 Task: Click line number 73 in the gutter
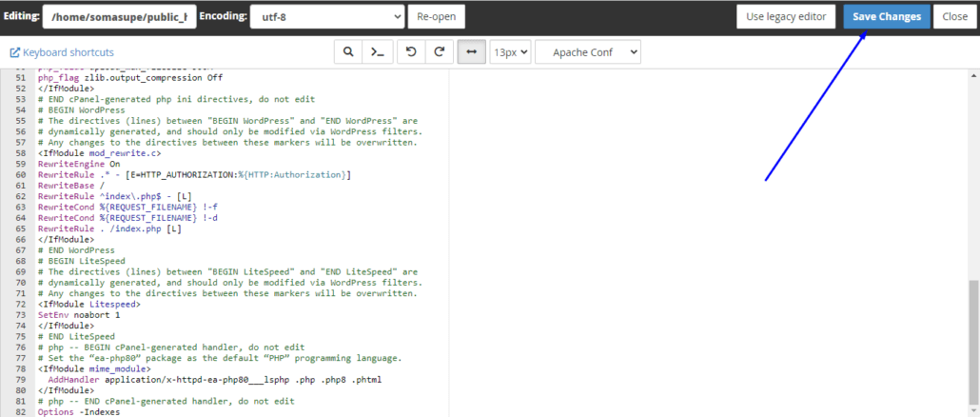click(x=21, y=315)
